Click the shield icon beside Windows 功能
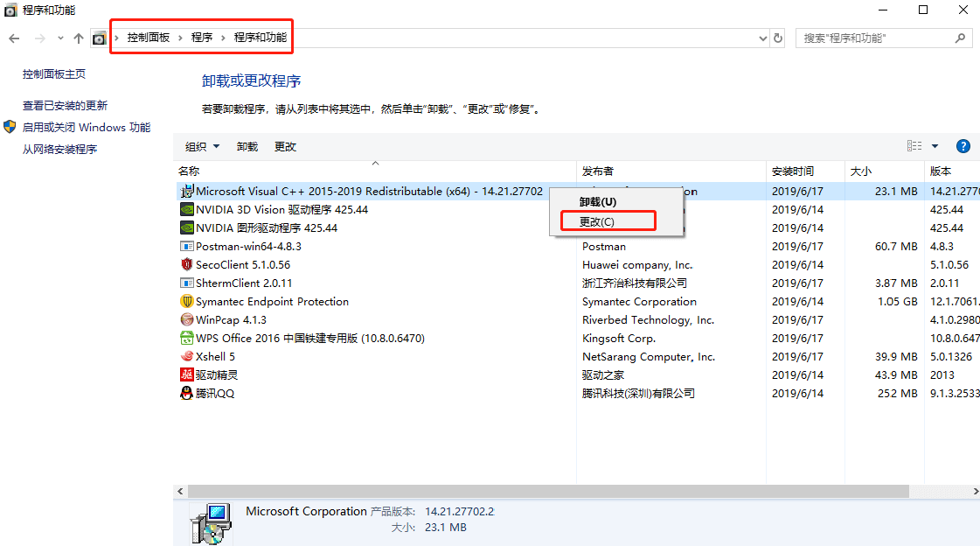The height and width of the screenshot is (546, 980). [x=10, y=127]
